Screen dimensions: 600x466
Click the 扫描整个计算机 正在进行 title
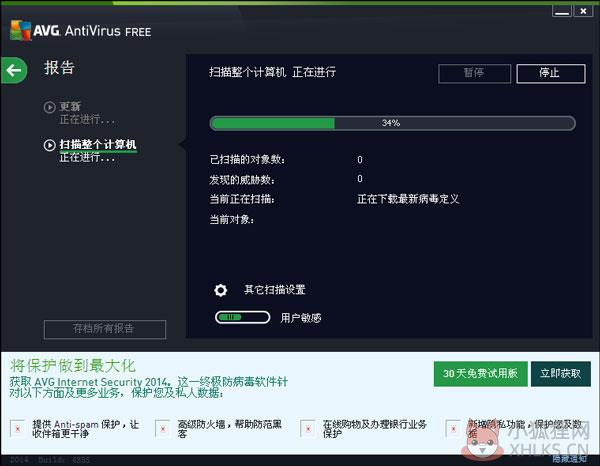pos(272,72)
